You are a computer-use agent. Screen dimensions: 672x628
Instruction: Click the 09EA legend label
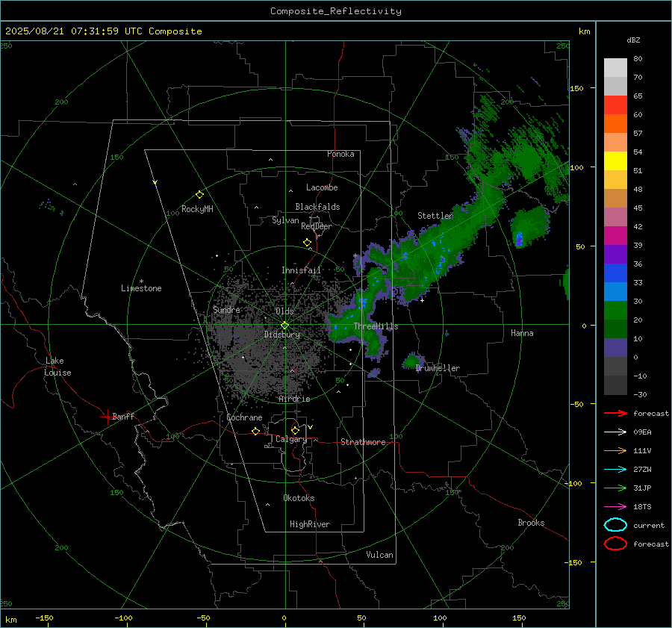[642, 432]
